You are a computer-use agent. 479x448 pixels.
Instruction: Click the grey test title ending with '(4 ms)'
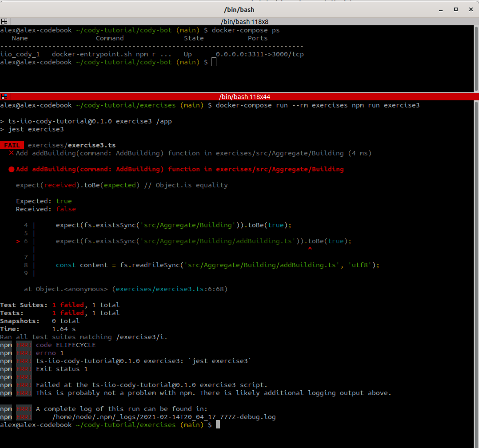pos(194,153)
